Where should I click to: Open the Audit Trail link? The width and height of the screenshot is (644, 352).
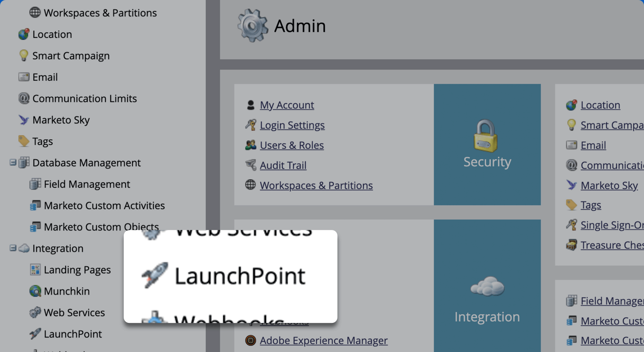point(283,165)
